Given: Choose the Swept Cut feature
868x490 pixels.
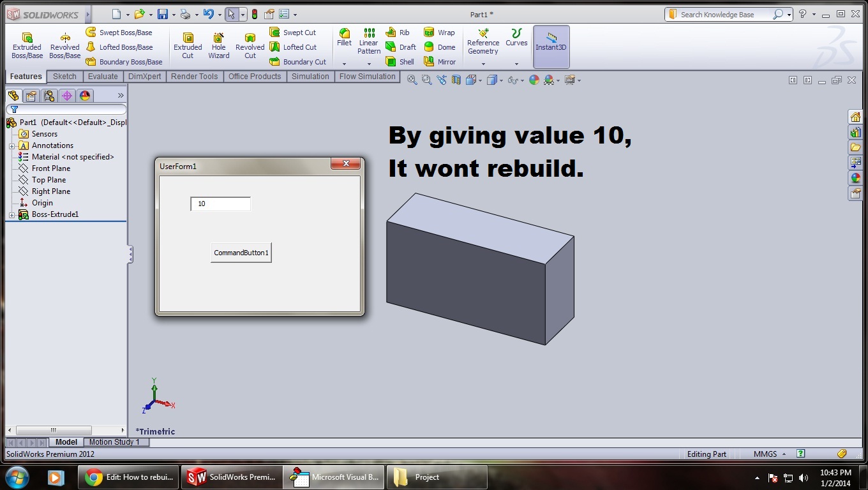Looking at the screenshot, I should (x=293, y=33).
